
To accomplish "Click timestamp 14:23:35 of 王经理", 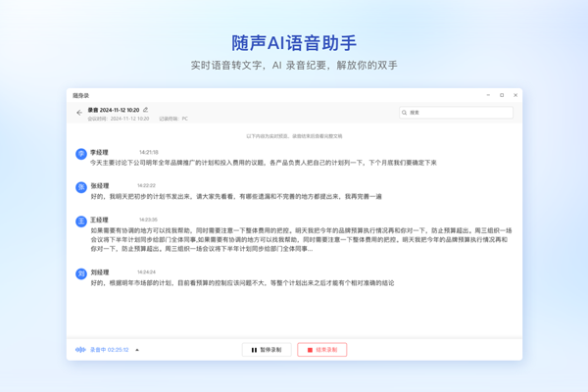I will coord(148,220).
